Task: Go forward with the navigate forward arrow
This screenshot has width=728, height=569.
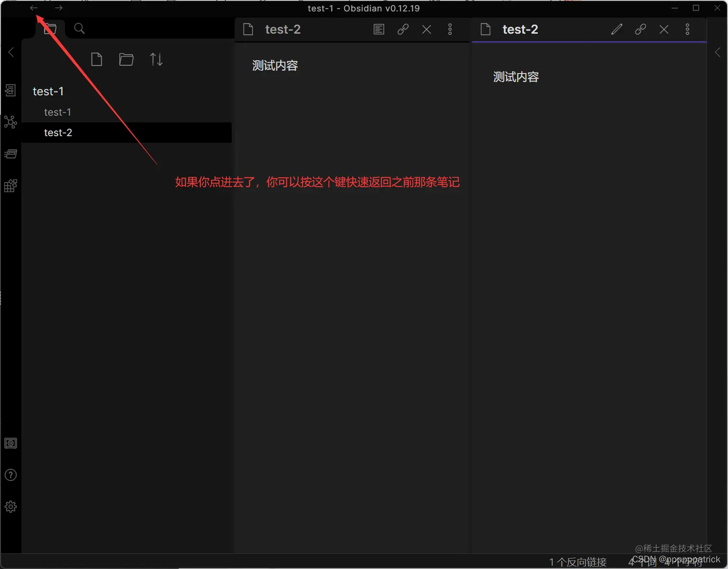Action: tap(59, 8)
